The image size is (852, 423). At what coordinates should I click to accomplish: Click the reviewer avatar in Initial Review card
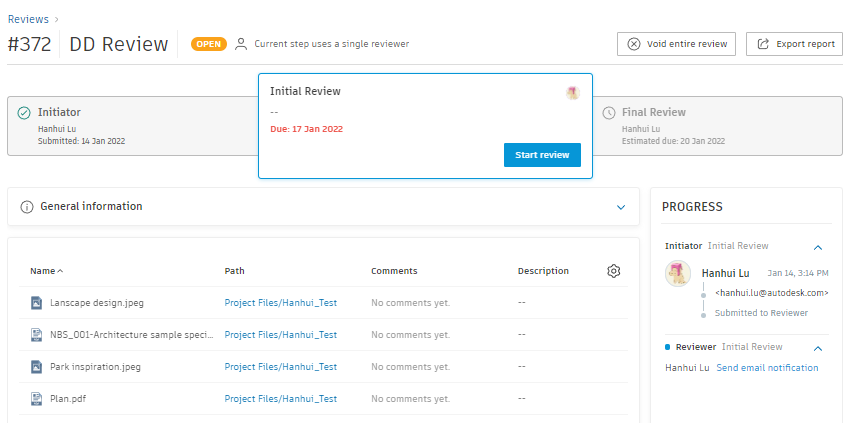573,93
